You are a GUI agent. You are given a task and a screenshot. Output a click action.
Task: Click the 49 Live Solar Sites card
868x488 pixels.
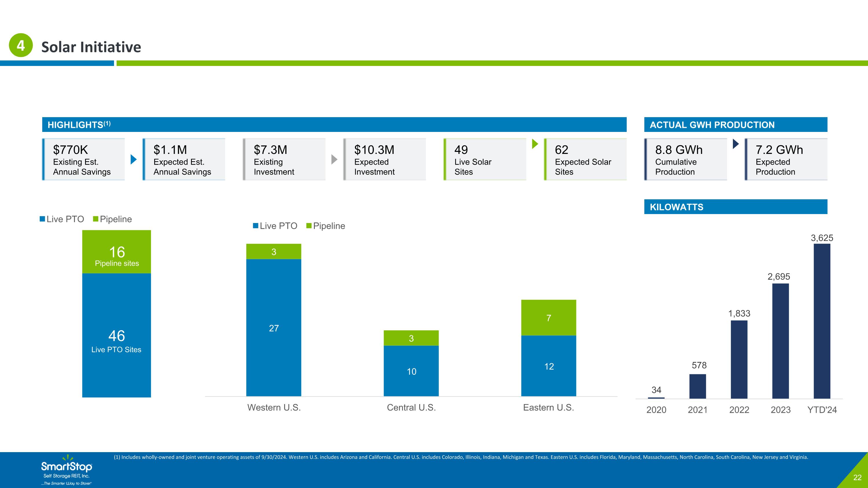[x=485, y=159]
